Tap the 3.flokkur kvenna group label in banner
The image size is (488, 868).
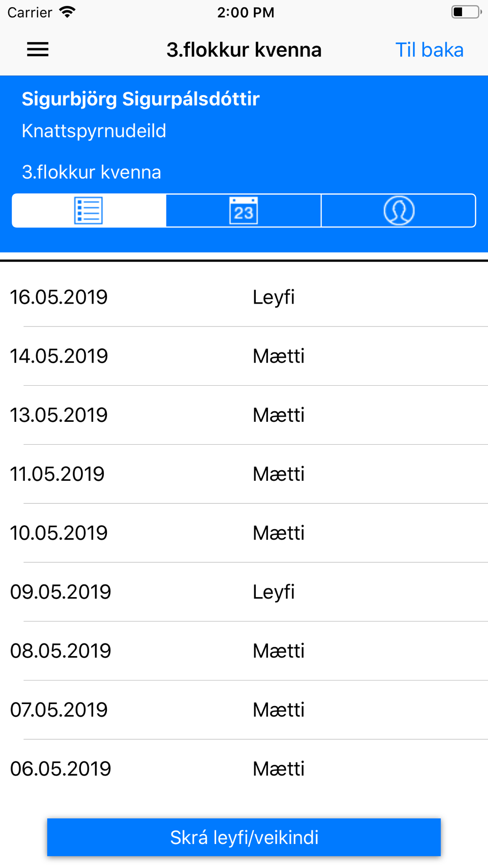pyautogui.click(x=91, y=172)
